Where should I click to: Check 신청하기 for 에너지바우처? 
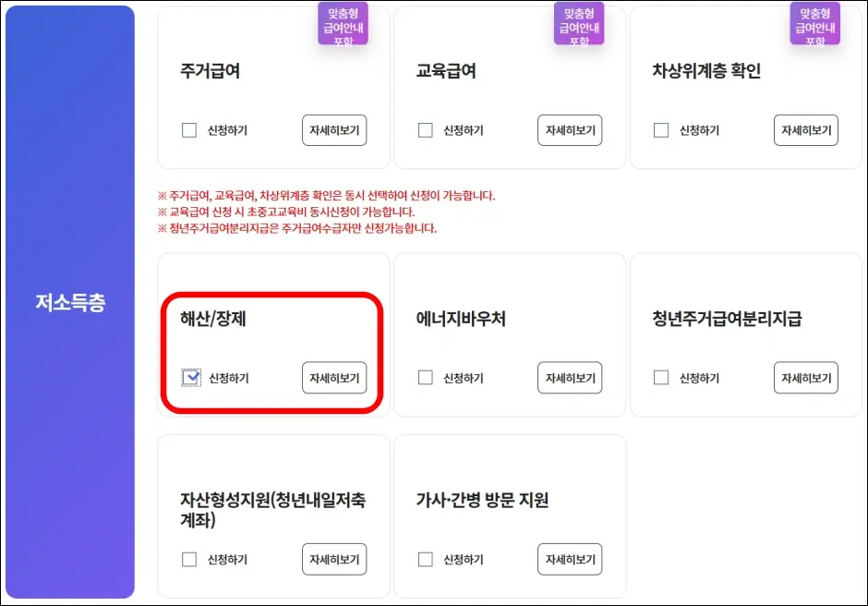coord(425,378)
